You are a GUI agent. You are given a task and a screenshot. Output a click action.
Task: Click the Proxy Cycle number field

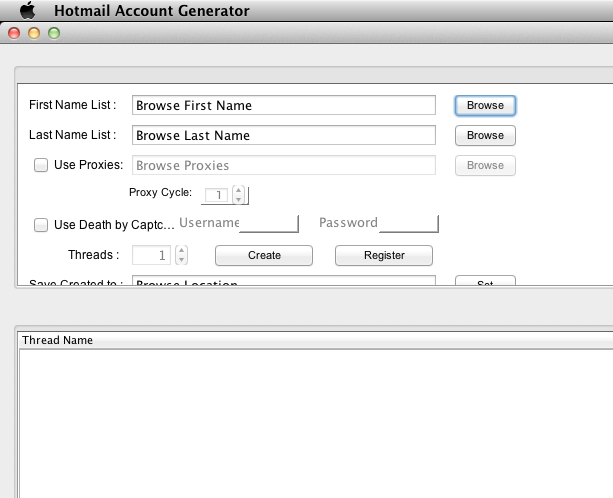[217, 195]
